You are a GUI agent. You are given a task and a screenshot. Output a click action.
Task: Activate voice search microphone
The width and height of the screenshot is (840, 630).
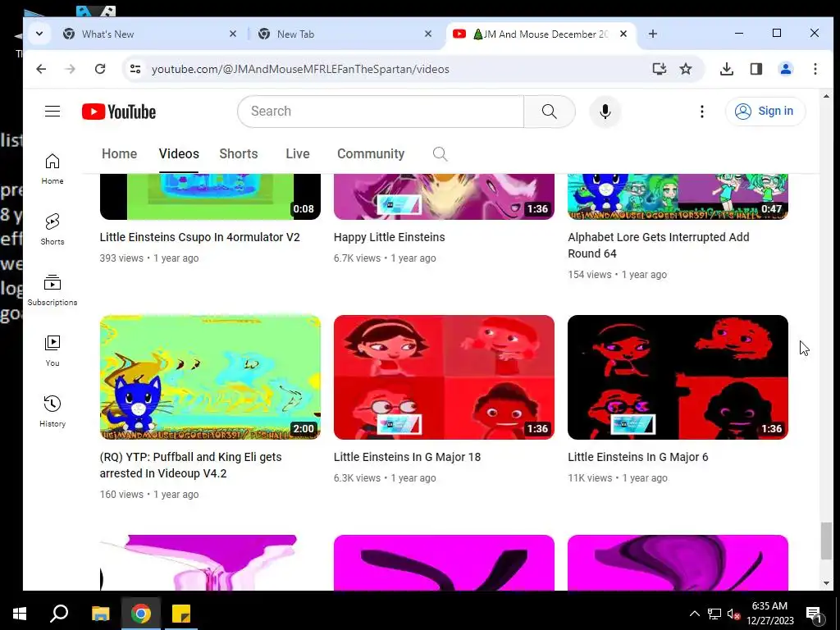coord(605,112)
